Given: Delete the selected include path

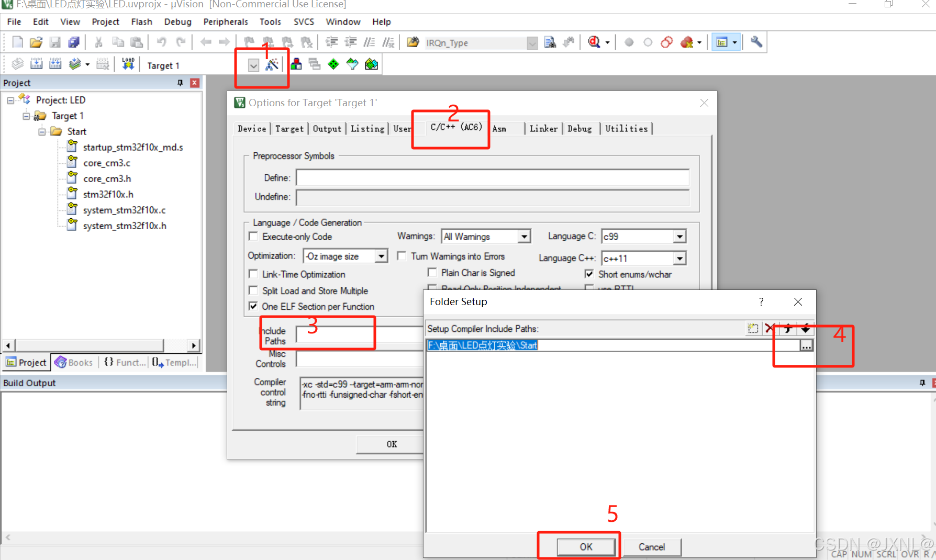Looking at the screenshot, I should pyautogui.click(x=770, y=329).
